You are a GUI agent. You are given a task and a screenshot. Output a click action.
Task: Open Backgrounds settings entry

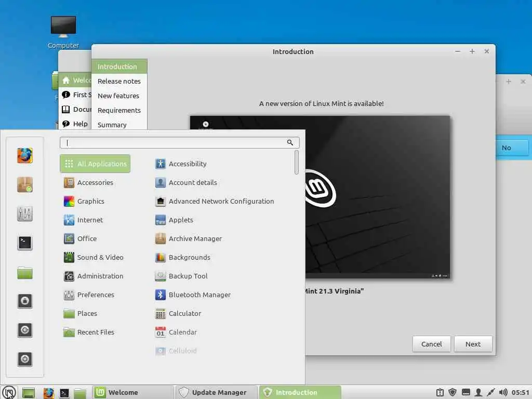click(182, 257)
